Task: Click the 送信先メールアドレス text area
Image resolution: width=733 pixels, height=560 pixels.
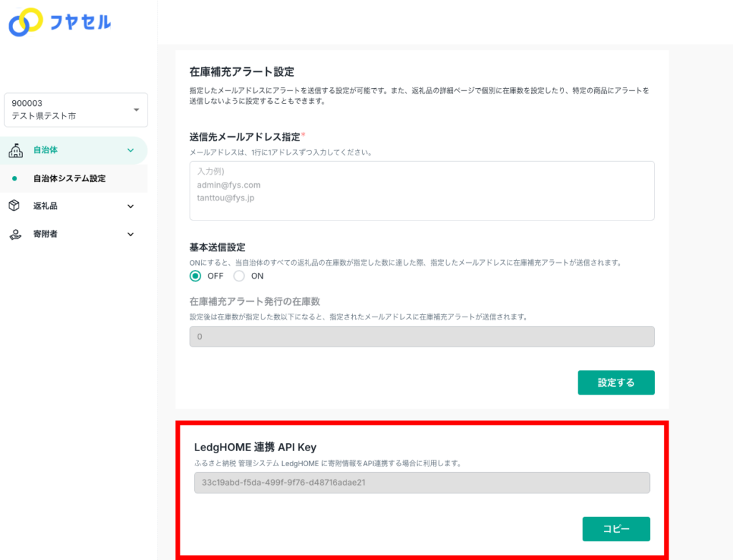Action: [x=422, y=190]
